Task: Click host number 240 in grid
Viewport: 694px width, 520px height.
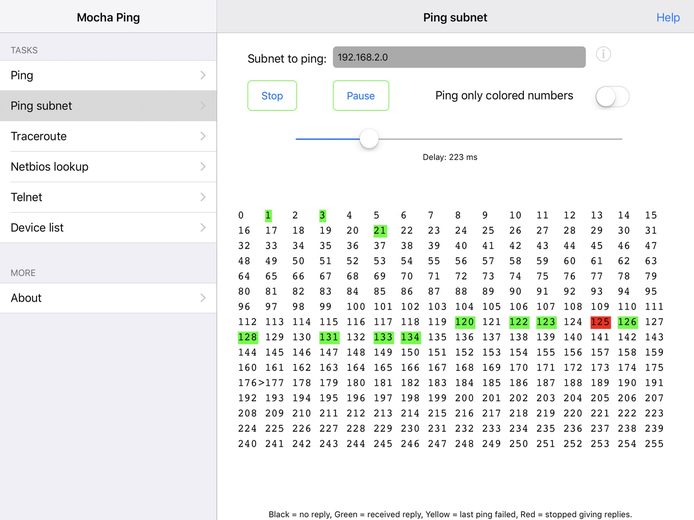Action: [x=247, y=444]
